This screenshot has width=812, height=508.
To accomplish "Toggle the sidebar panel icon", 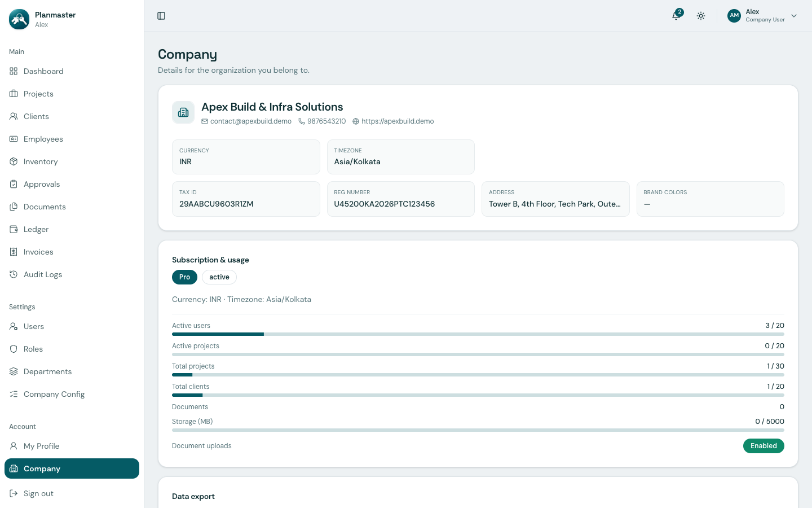I will tap(161, 16).
